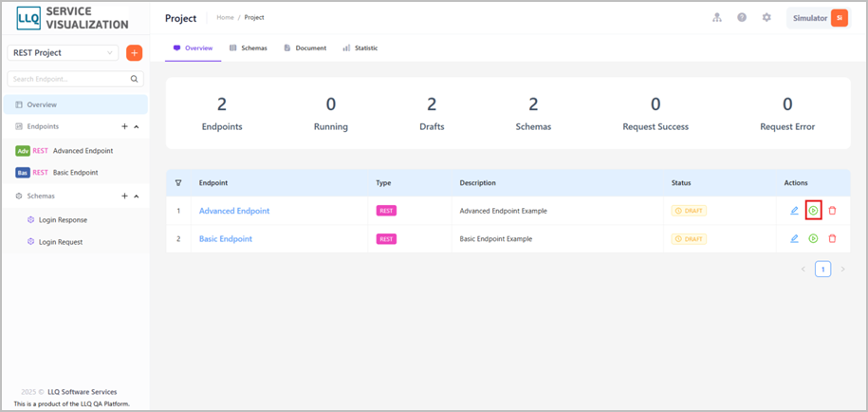868x412 pixels.
Task: Add a new endpoint with Endpoints plus icon
Action: 124,127
